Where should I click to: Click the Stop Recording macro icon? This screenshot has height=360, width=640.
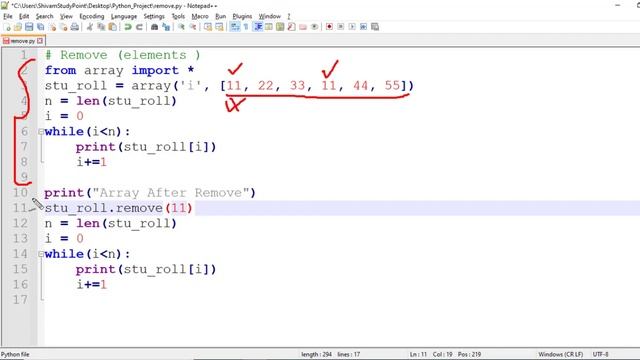[340, 27]
